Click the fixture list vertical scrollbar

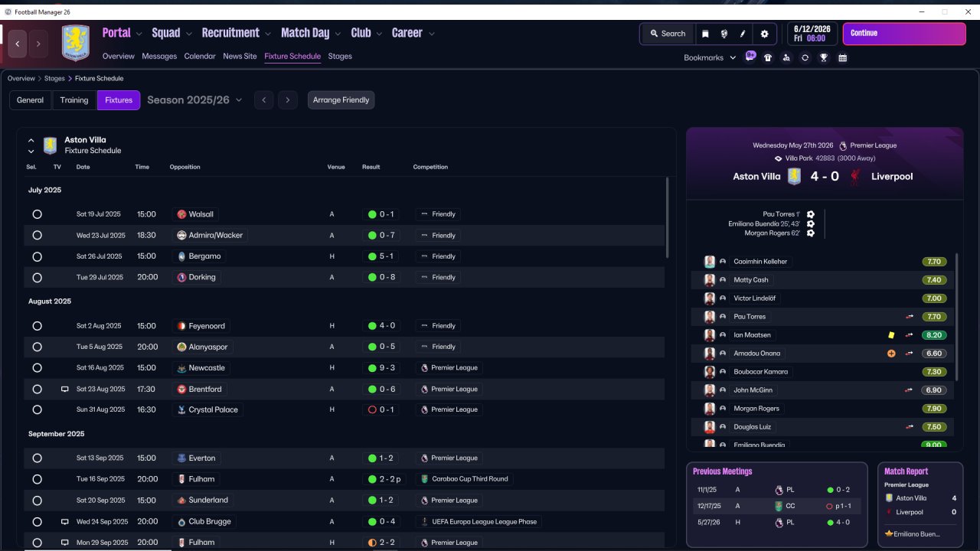[668, 218]
